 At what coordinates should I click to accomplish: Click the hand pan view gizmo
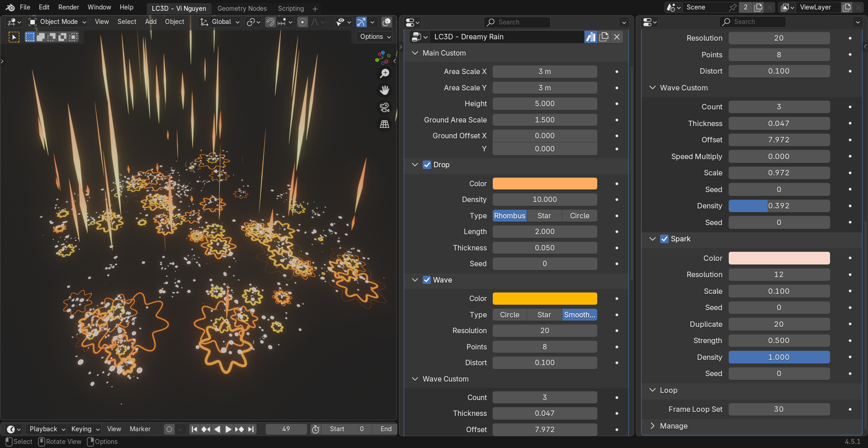click(x=384, y=90)
